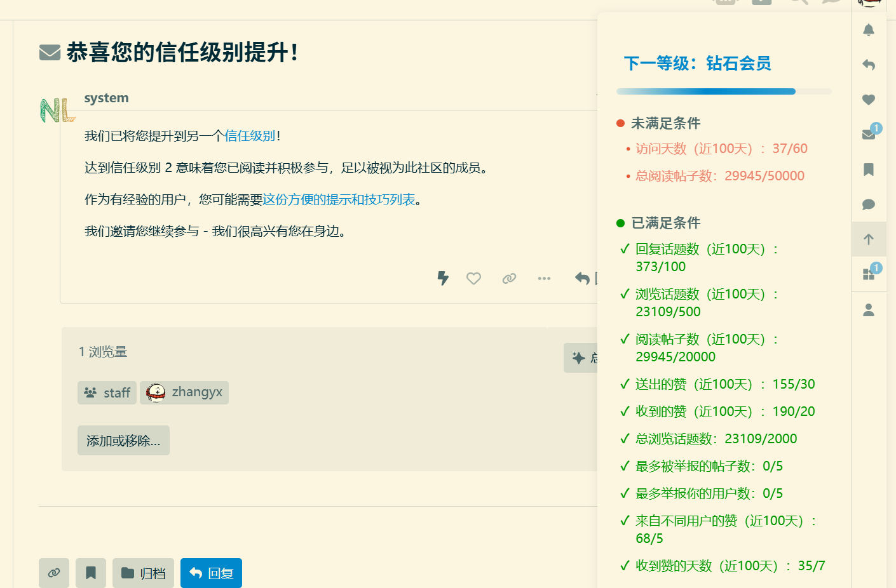Open grid panel icon with badge
Image resolution: width=896 pixels, height=588 pixels.
click(x=869, y=274)
